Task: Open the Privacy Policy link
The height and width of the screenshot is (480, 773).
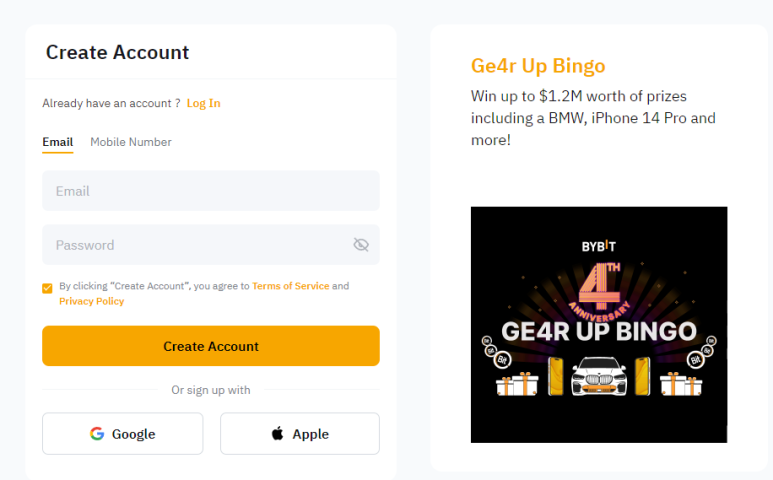Action: coord(92,301)
